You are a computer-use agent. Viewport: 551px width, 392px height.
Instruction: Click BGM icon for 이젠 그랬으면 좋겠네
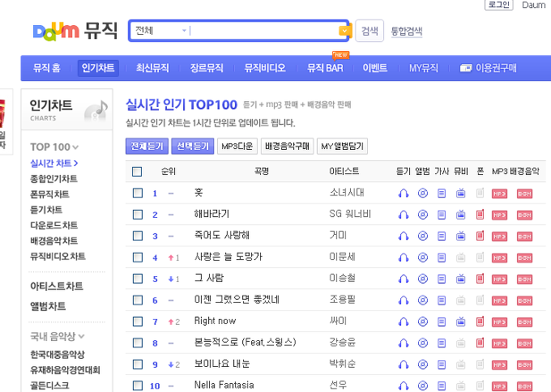524,300
